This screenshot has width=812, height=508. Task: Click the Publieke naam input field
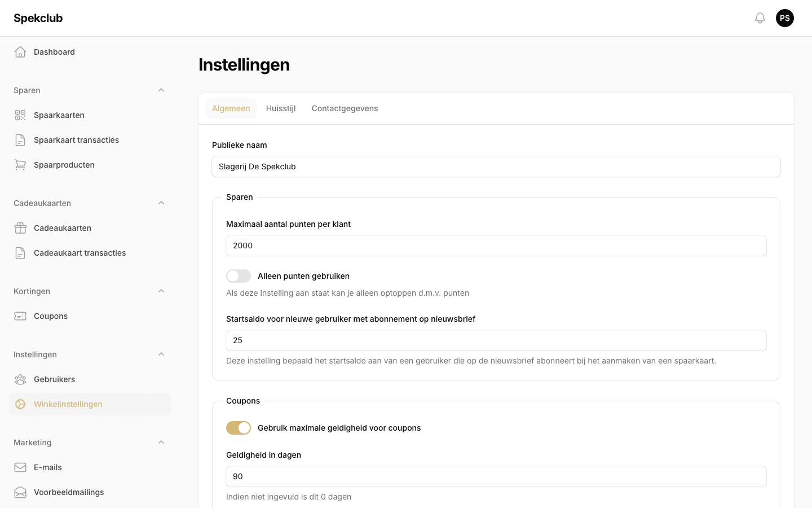click(x=496, y=167)
